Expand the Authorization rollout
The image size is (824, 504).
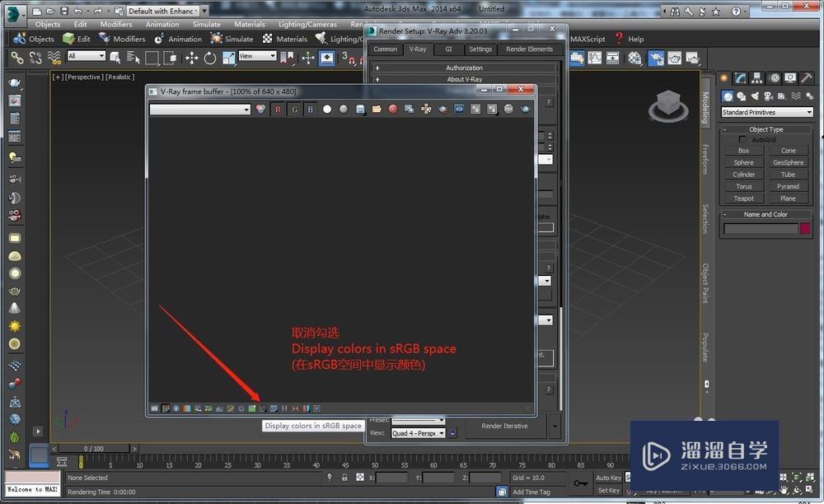pos(464,68)
